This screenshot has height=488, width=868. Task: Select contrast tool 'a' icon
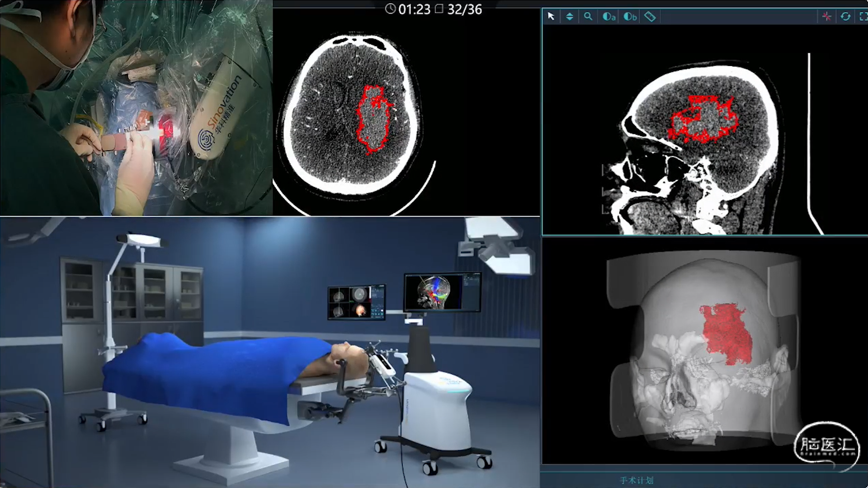tap(609, 17)
